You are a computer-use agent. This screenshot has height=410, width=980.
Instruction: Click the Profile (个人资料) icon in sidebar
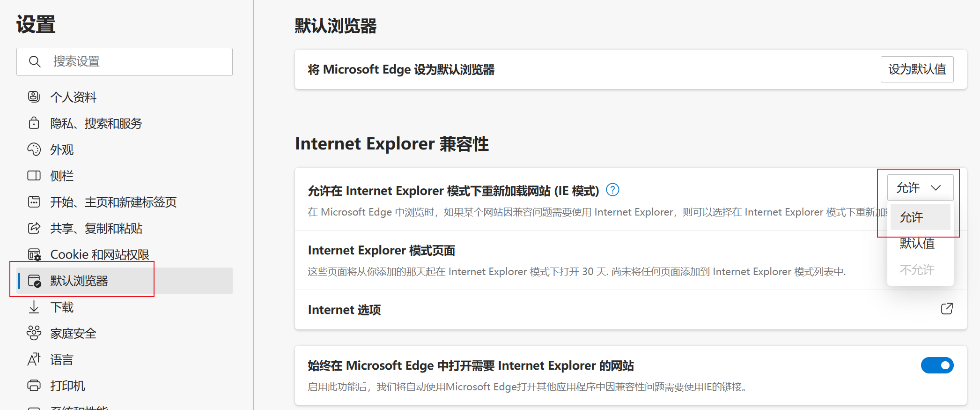pos(34,97)
